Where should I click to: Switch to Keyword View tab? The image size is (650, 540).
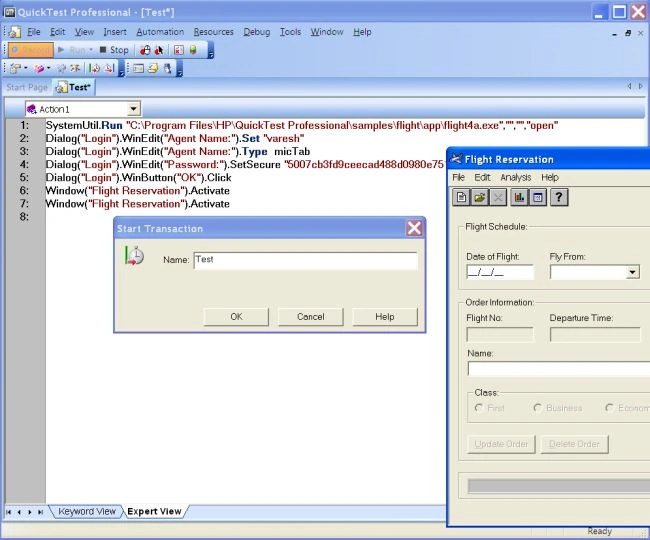click(87, 511)
